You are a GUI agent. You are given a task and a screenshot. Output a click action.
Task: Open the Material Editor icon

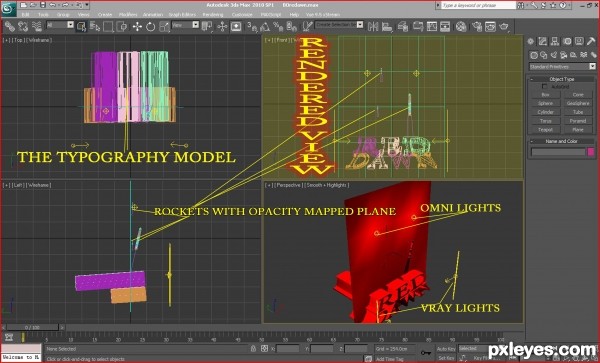[x=461, y=26]
